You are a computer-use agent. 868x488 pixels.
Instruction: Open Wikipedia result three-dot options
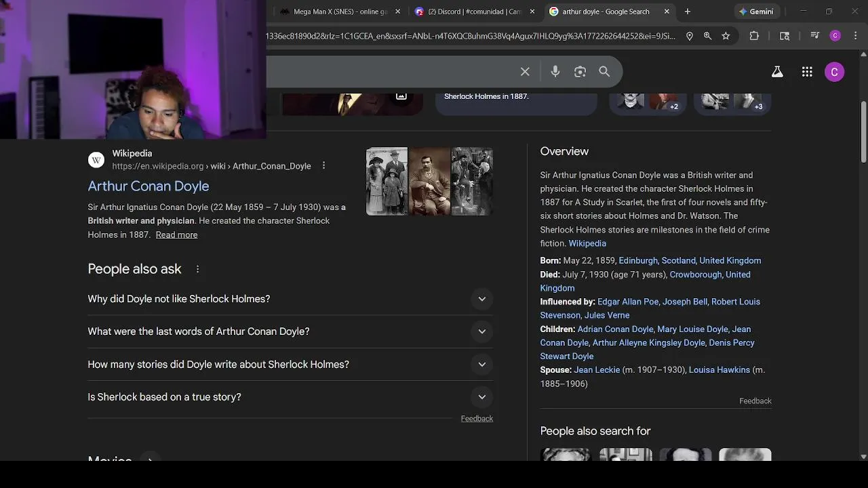(323, 165)
